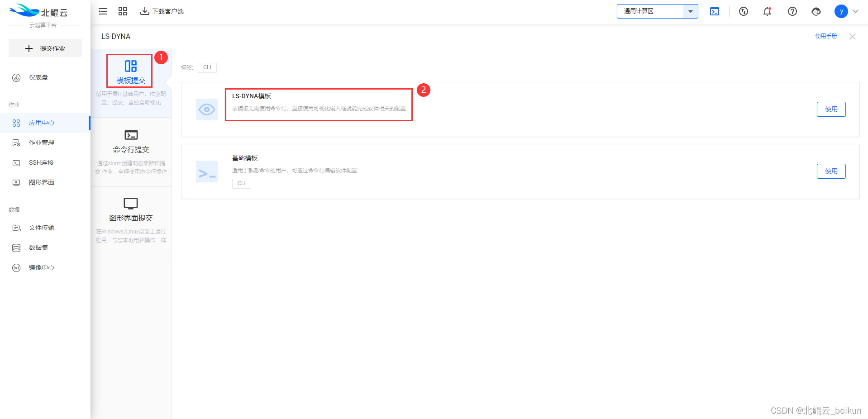Select 图形界面提交 GUI submission tab
This screenshot has width=868, height=419.
pyautogui.click(x=131, y=221)
